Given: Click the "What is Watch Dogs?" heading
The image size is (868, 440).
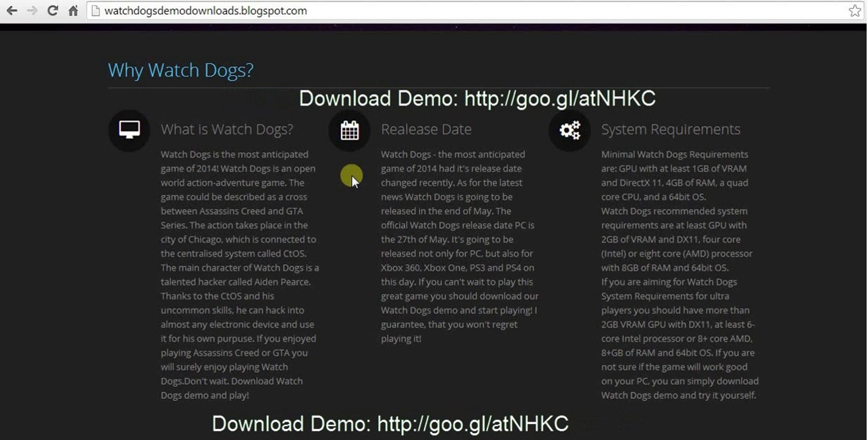Looking at the screenshot, I should [x=227, y=130].
